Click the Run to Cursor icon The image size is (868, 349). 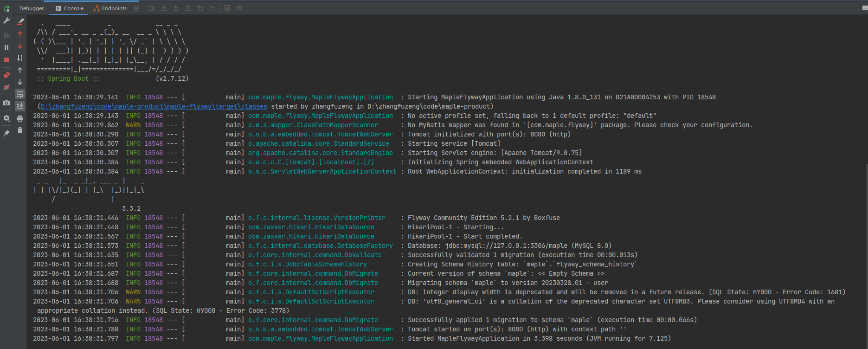pyautogui.click(x=212, y=8)
